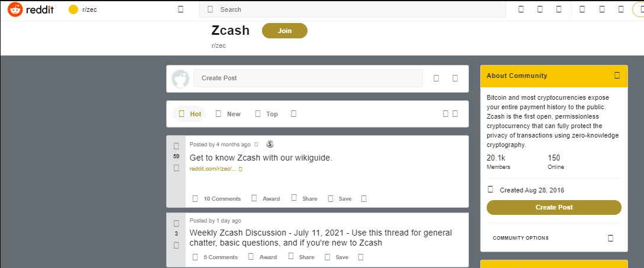
Task: Click the Reddit logo in header
Action: (31, 9)
